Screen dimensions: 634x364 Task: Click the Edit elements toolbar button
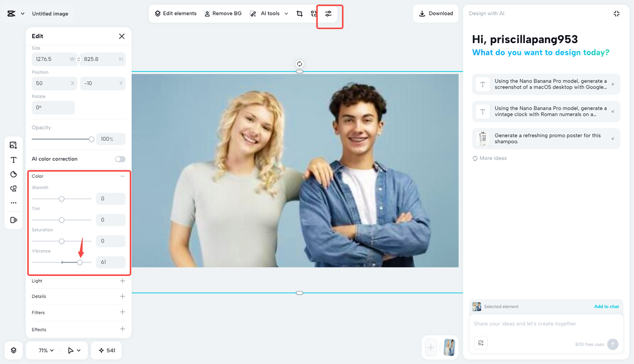(x=175, y=13)
